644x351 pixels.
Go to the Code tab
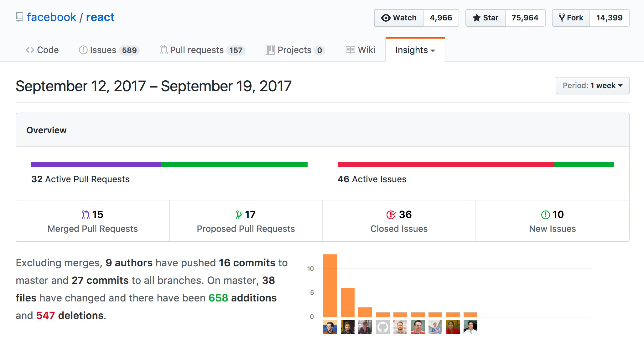(42, 50)
